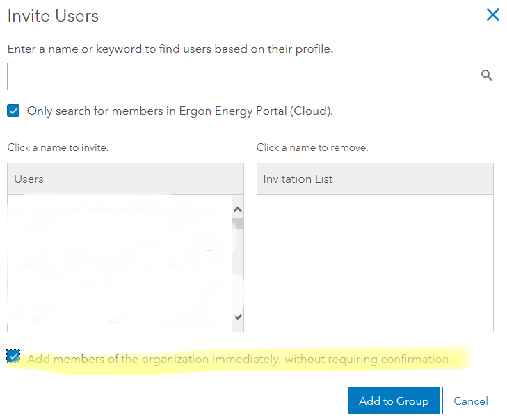This screenshot has height=420, width=507.
Task: Click the Users list scroll-down arrow
Action: coord(237,316)
